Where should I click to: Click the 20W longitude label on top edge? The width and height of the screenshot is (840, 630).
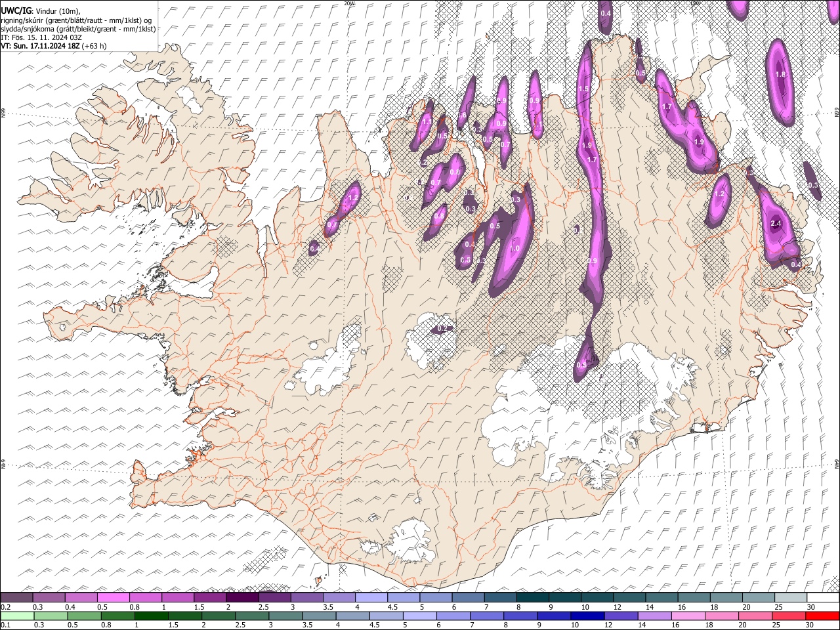click(349, 3)
